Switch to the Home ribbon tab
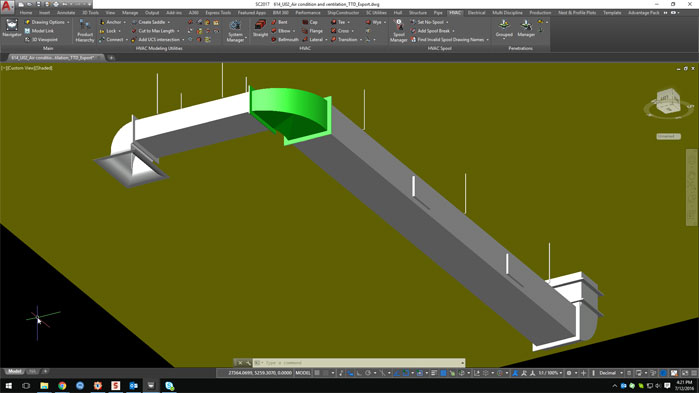The image size is (699, 393). (x=26, y=13)
